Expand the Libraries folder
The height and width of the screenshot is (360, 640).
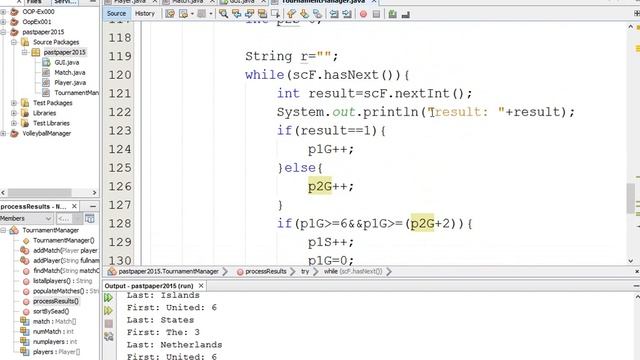point(14,113)
